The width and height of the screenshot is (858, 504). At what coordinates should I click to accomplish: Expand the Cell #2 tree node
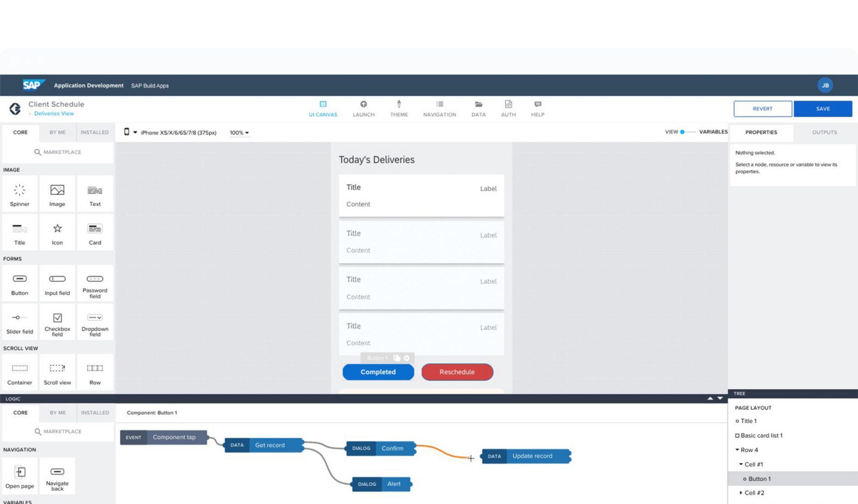tap(741, 493)
